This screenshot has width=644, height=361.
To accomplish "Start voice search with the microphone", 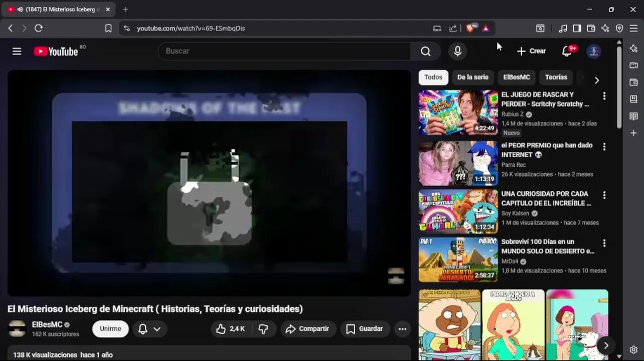I will (x=457, y=51).
